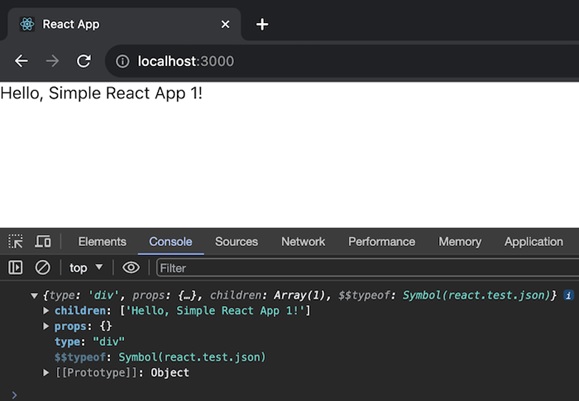Toggle the live expression eye icon
This screenshot has width=579, height=401.
[131, 268]
